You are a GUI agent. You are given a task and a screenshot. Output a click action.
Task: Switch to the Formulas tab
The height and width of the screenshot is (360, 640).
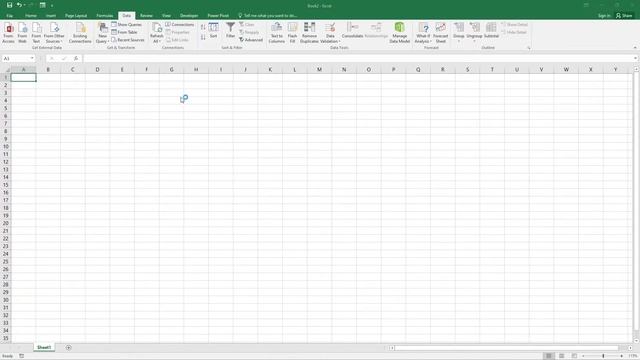click(x=105, y=16)
